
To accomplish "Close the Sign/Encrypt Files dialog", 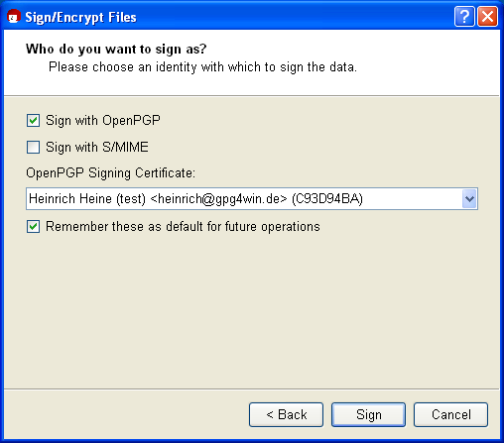I will pos(487,16).
